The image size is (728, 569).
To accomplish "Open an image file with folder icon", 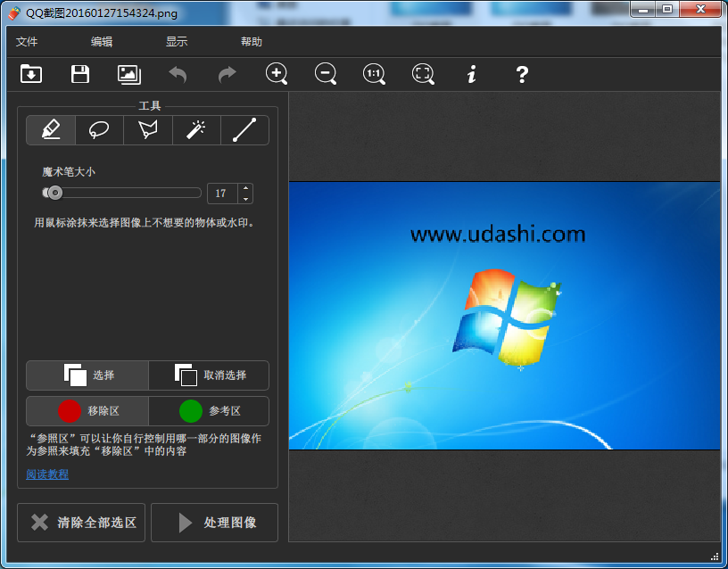I will pos(31,74).
